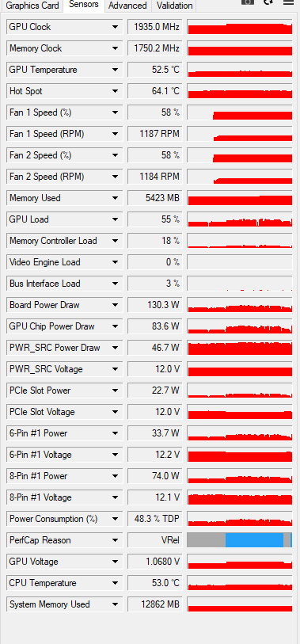300x644 pixels.
Task: Open the GPU Temperature dropdown
Action: (115, 70)
